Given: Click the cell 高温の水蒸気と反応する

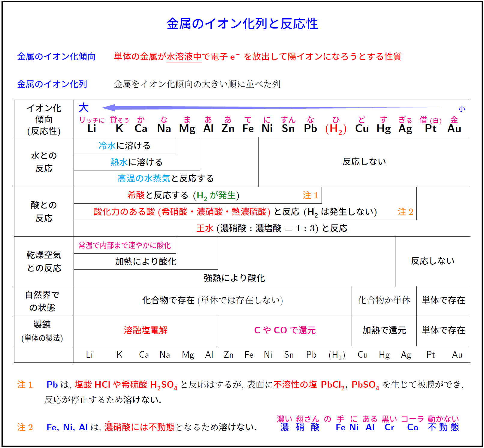Looking at the screenshot, I should click(166, 179).
